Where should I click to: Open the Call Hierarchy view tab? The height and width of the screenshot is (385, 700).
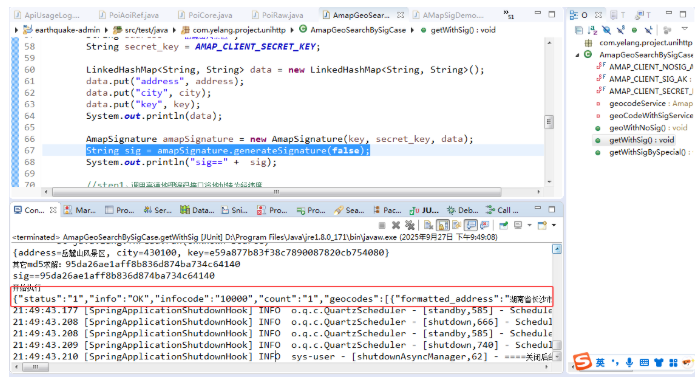tap(502, 210)
